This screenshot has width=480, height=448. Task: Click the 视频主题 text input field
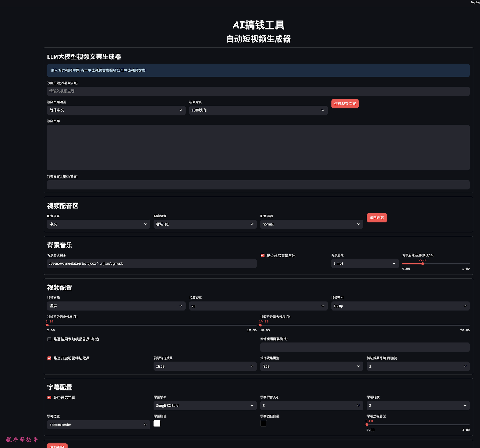tap(258, 91)
